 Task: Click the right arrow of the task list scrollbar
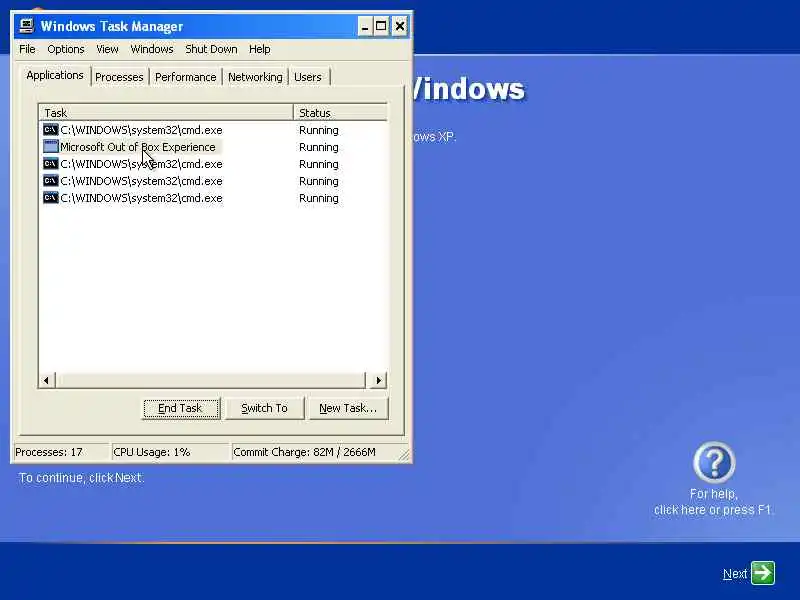coord(378,380)
